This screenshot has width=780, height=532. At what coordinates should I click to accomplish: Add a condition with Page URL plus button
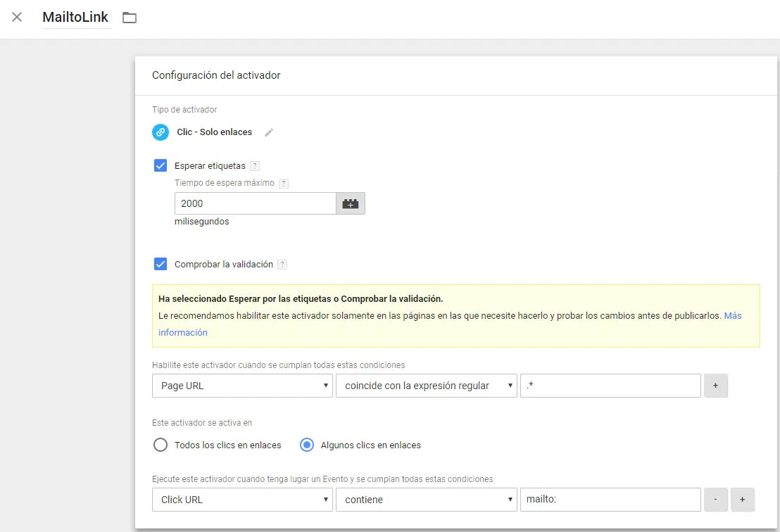click(x=716, y=386)
